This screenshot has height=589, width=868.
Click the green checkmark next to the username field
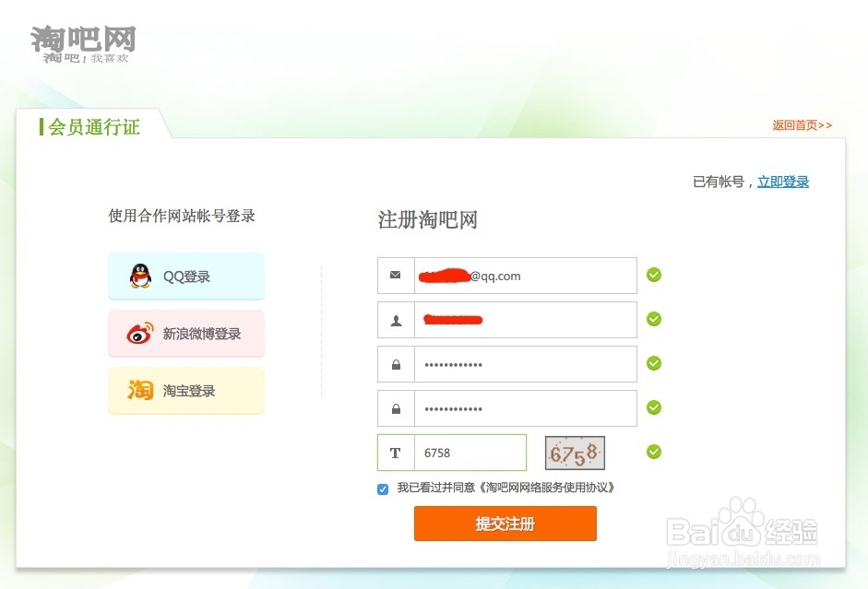[x=654, y=319]
